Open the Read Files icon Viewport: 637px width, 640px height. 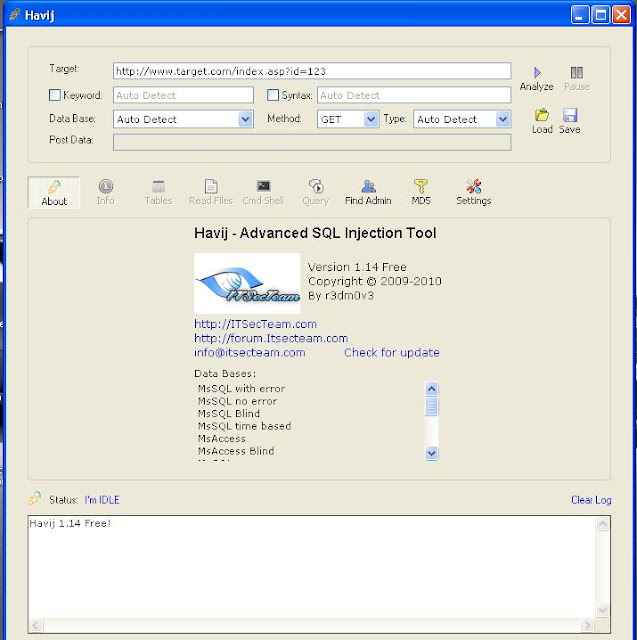[x=211, y=187]
